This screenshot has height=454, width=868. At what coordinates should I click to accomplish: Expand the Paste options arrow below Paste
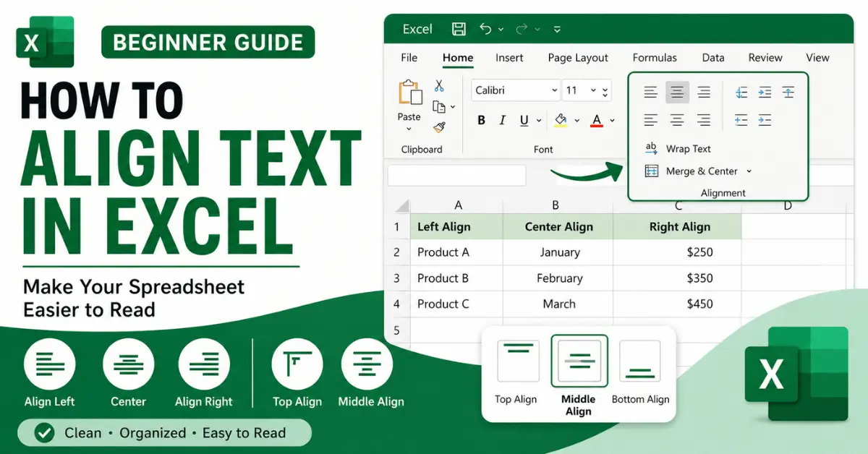click(x=409, y=129)
